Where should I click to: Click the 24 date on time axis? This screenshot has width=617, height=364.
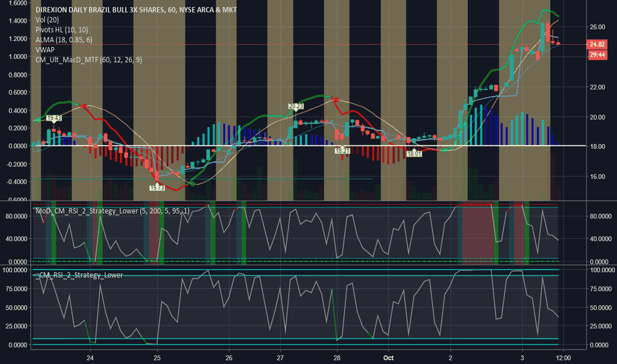[x=90, y=357]
